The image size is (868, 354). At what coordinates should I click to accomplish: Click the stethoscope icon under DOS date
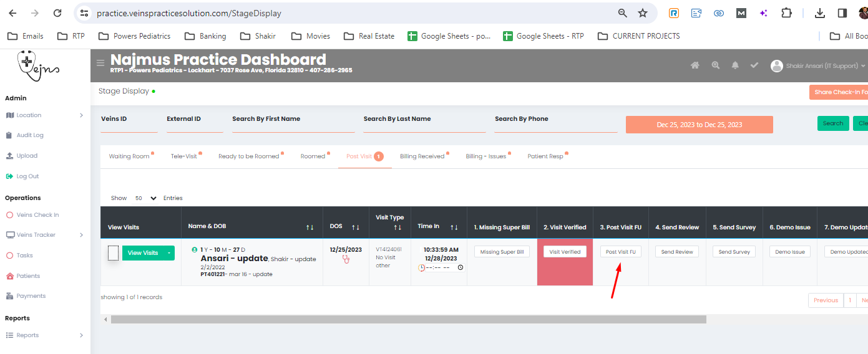[x=346, y=259]
